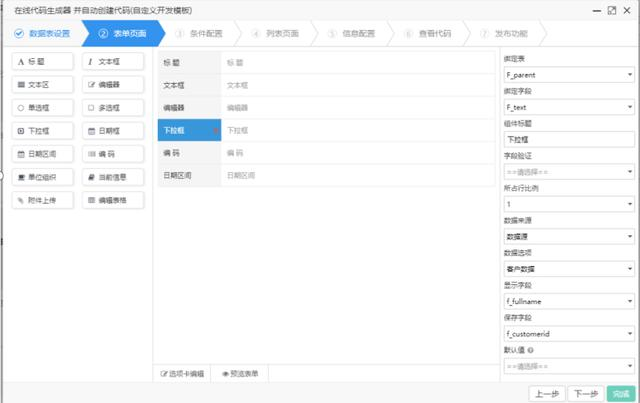Viewport: 640px width, 403px height.
Task: Switch to the 信息配置 step
Action: (352, 33)
